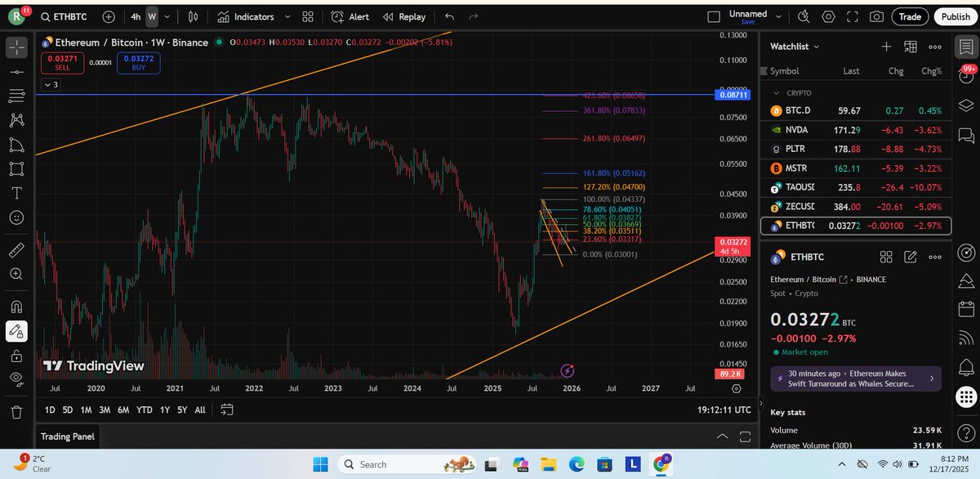This screenshot has width=980, height=479.
Task: Open the alerts panel with 99+ badge
Action: click(x=967, y=76)
